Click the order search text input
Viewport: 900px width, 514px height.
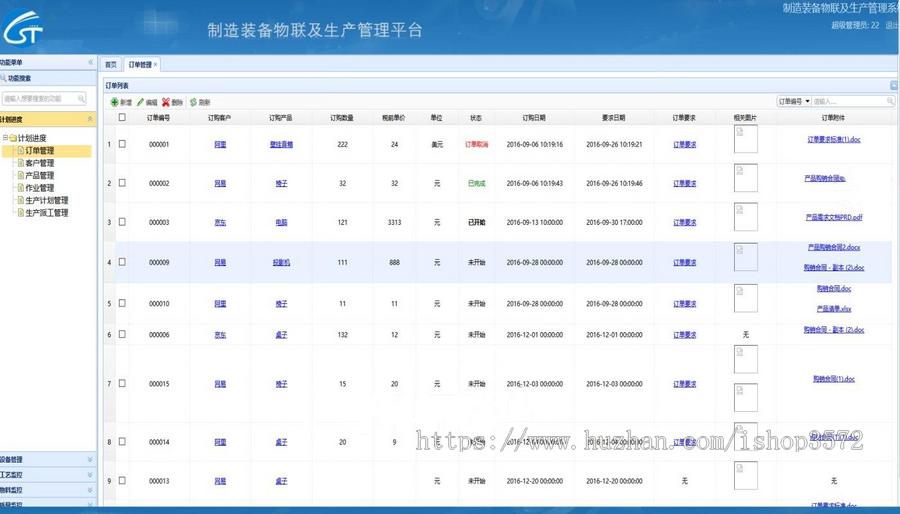click(x=849, y=101)
